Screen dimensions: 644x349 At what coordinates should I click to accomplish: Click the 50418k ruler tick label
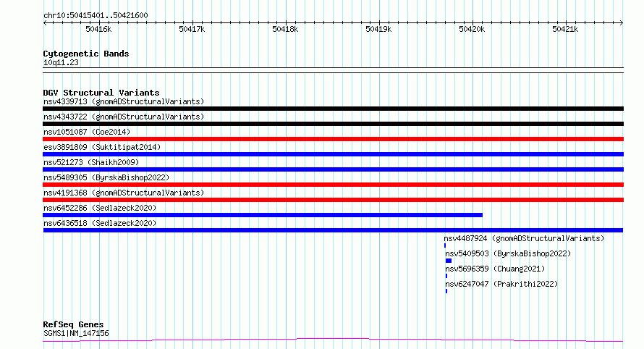pos(285,29)
